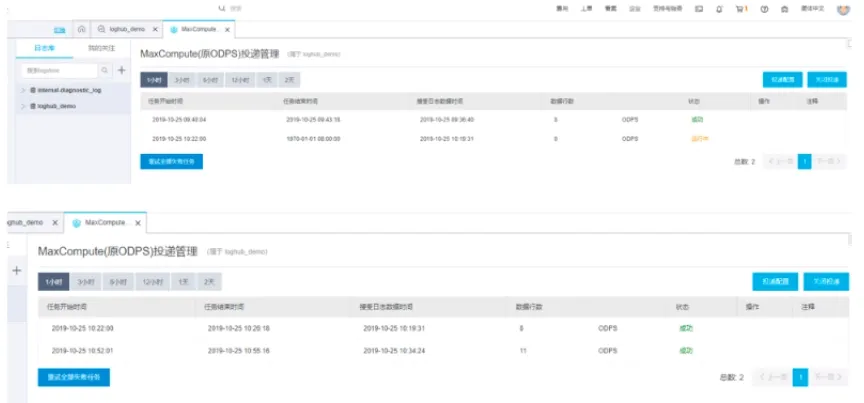Click the search magnifier icon in top bar

point(222,9)
